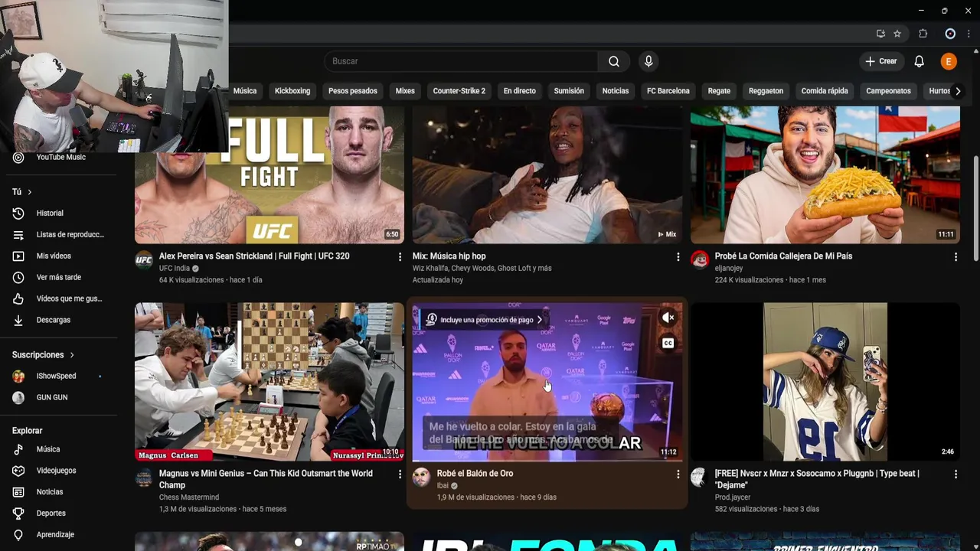Show more filter chips with right arrow
980x551 pixels.
click(957, 91)
